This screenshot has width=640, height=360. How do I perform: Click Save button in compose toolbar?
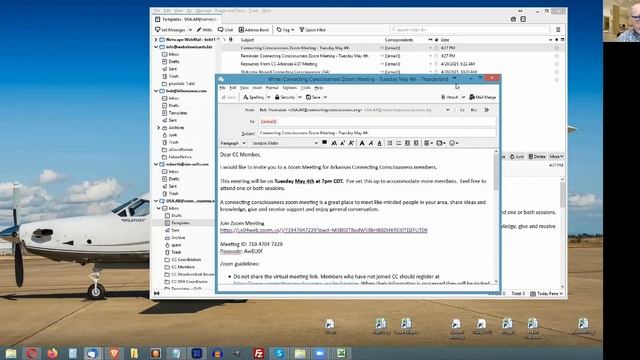coord(313,97)
